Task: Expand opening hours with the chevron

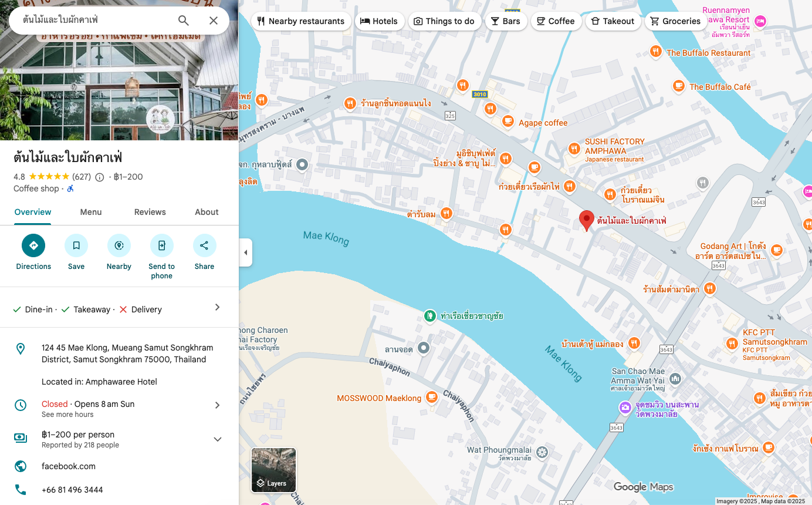Action: 218,405
